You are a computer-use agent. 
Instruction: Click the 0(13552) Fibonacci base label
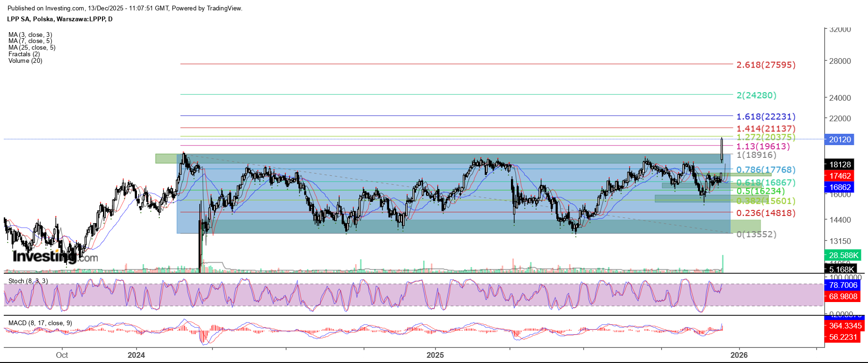coord(756,234)
